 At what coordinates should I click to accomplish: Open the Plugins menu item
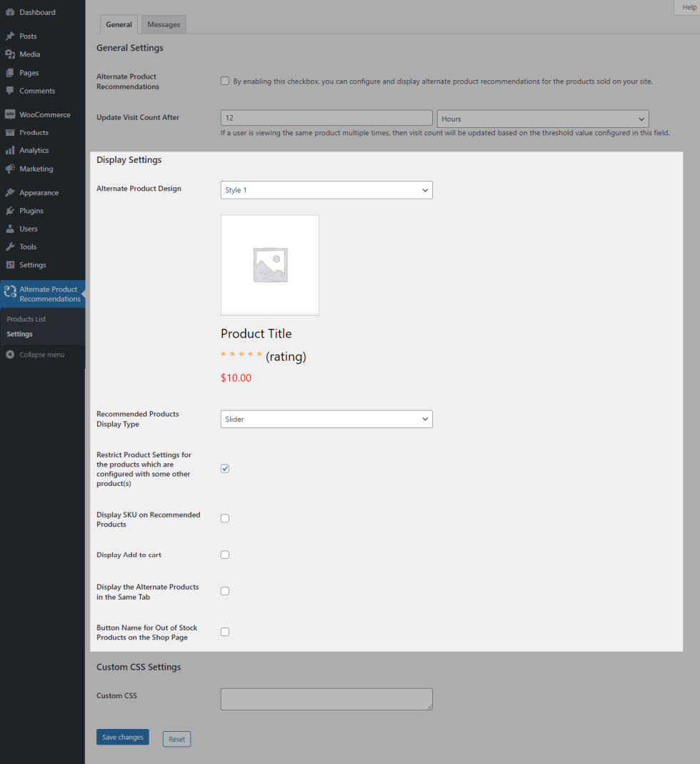coord(42,211)
